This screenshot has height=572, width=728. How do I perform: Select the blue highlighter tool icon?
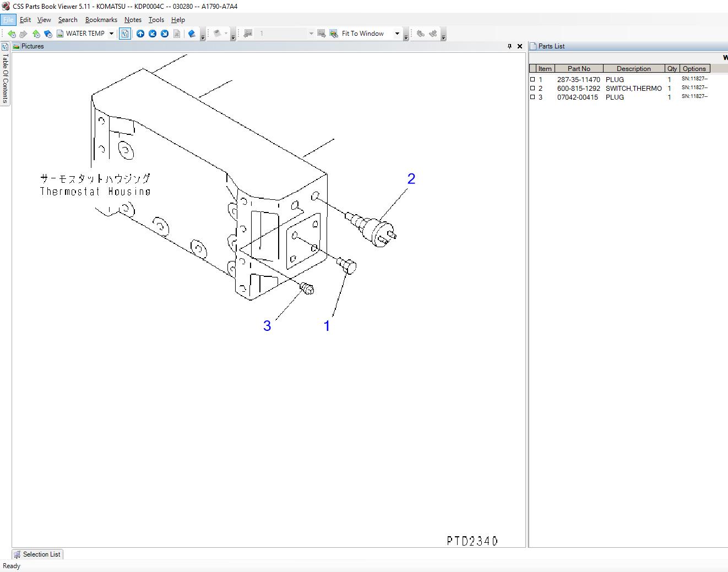tap(192, 34)
